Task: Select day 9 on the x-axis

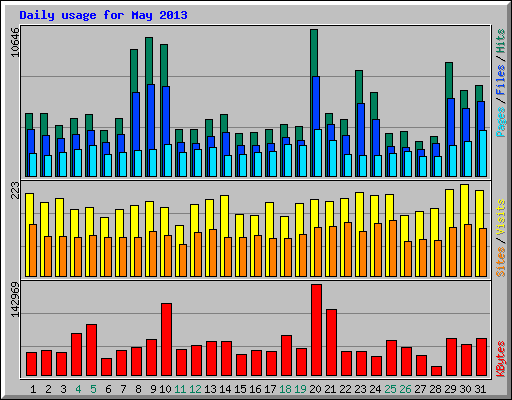Action: tap(153, 389)
